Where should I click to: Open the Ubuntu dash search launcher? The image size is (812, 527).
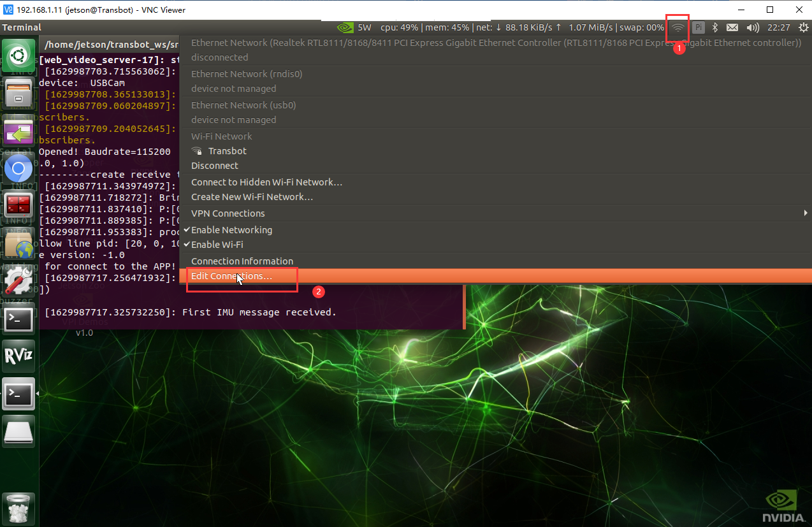coord(18,56)
